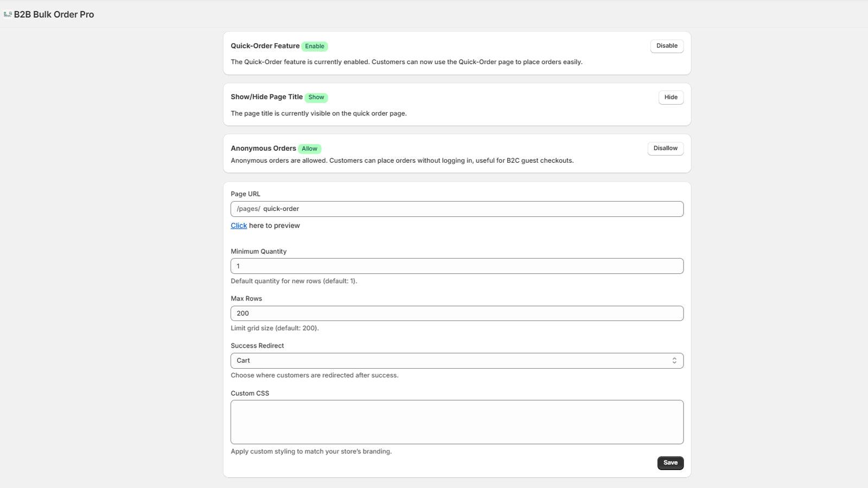868x488 pixels.
Task: Click the Show badge next to Page Title
Action: (x=316, y=97)
